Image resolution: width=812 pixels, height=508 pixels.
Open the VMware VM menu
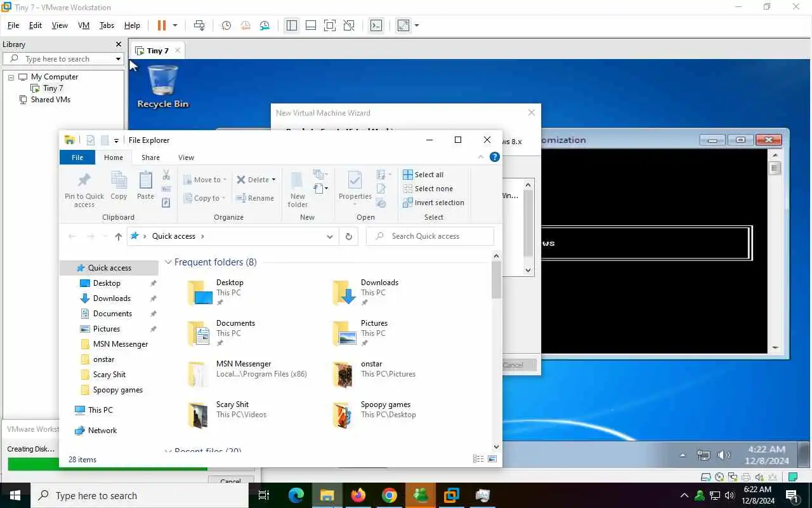click(x=84, y=25)
